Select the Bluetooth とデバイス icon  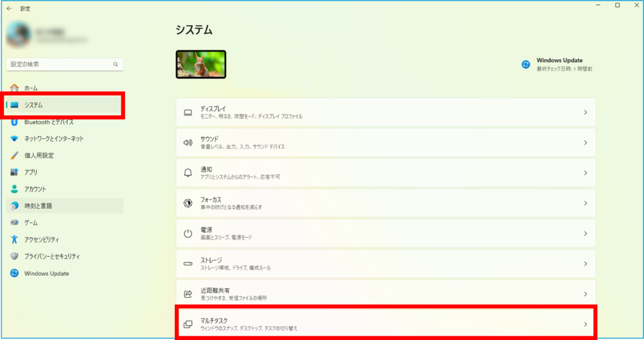(14, 122)
